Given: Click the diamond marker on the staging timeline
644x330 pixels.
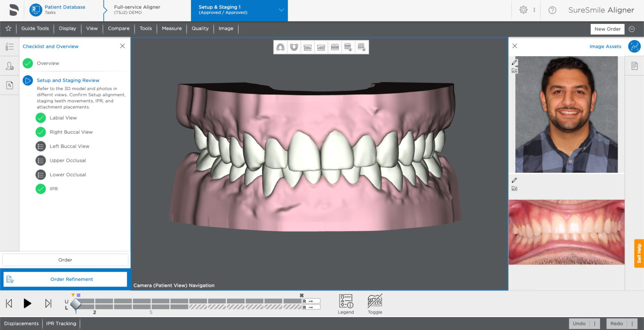Looking at the screenshot, I should coord(76,304).
